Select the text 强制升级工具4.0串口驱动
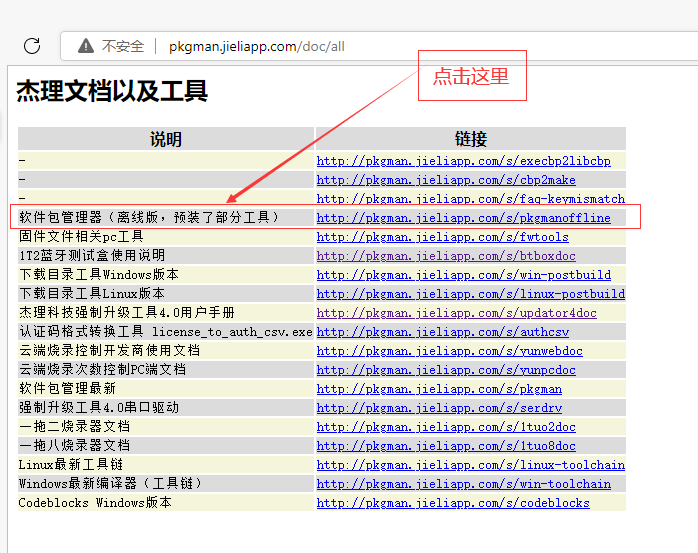Image resolution: width=698 pixels, height=553 pixels. click(99, 407)
